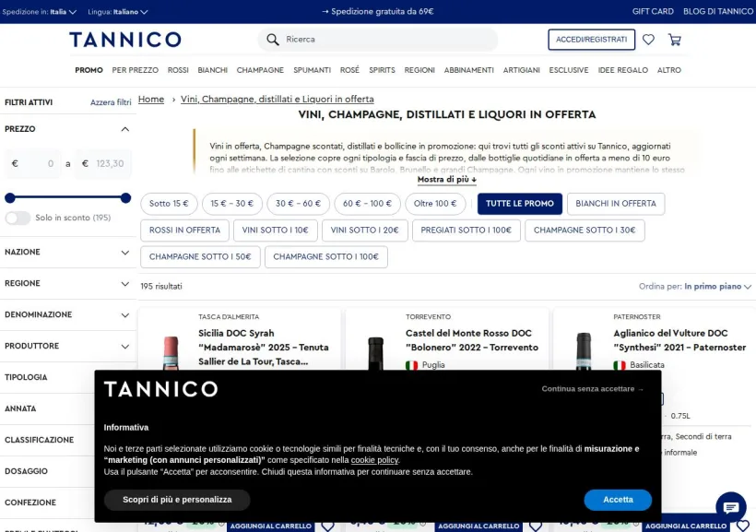The height and width of the screenshot is (532, 756).
Task: Open the ARTIGIANI menu
Action: 521,70
